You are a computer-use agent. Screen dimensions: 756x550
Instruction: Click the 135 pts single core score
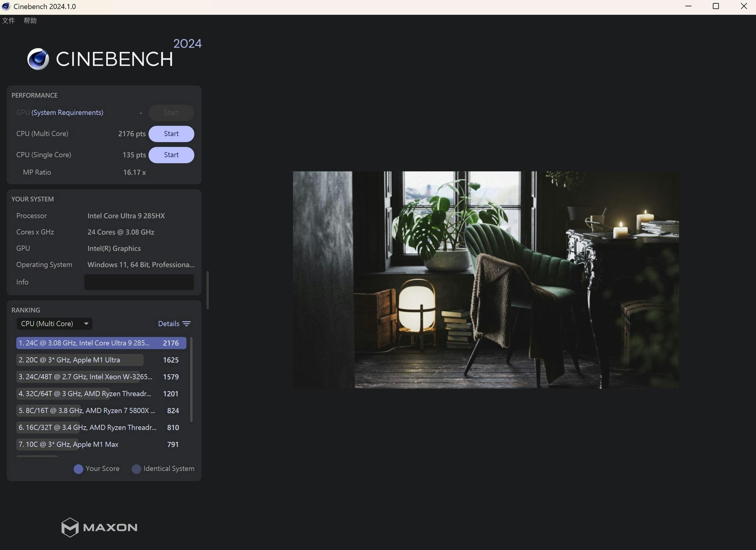click(134, 155)
